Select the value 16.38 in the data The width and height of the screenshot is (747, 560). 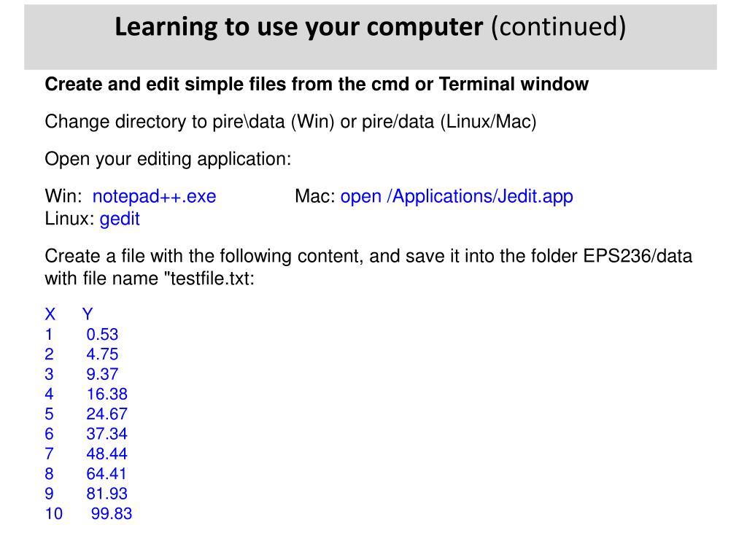pos(107,394)
